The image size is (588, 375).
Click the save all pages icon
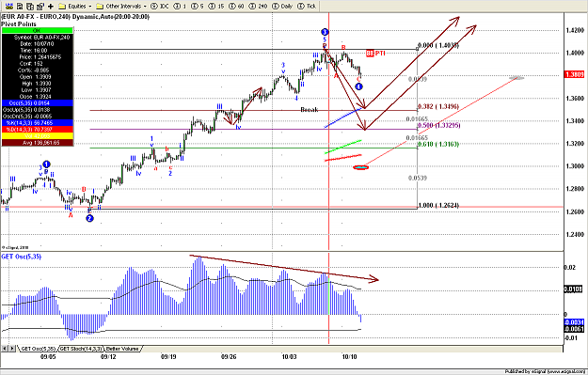pyautogui.click(x=30, y=6)
